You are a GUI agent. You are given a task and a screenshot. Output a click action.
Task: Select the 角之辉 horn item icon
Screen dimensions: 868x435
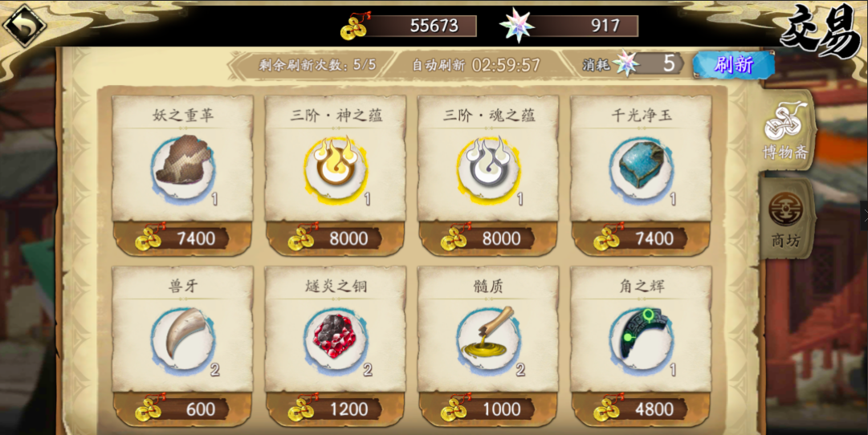pos(641,338)
